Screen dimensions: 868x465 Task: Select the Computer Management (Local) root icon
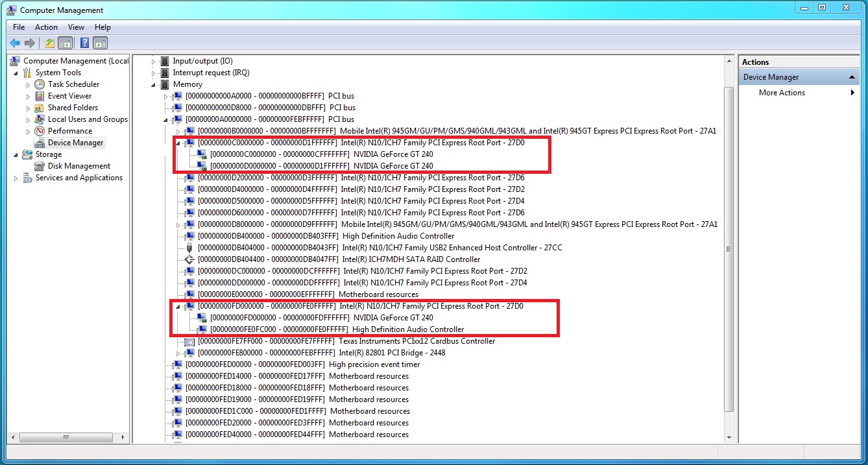tap(15, 61)
